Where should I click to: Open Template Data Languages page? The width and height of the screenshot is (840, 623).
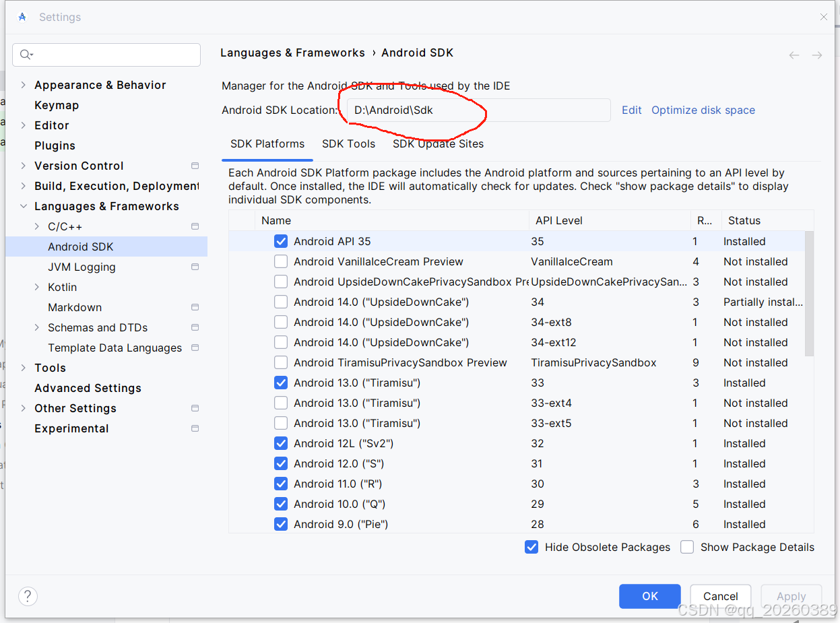tap(115, 348)
